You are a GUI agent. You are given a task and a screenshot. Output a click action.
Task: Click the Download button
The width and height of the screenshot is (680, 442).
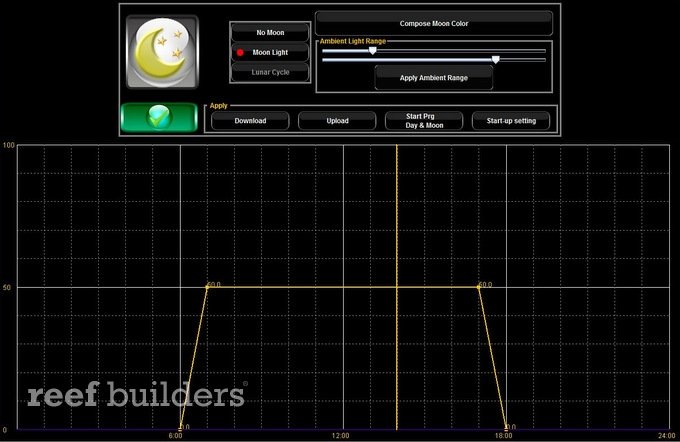coord(250,121)
